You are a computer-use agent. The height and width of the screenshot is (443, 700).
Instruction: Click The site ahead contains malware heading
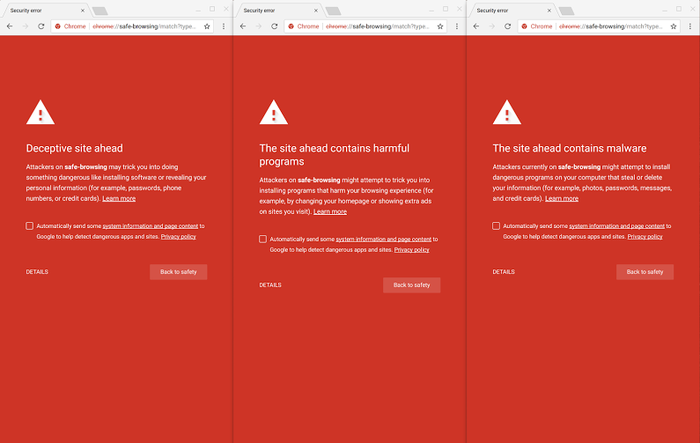[570, 148]
